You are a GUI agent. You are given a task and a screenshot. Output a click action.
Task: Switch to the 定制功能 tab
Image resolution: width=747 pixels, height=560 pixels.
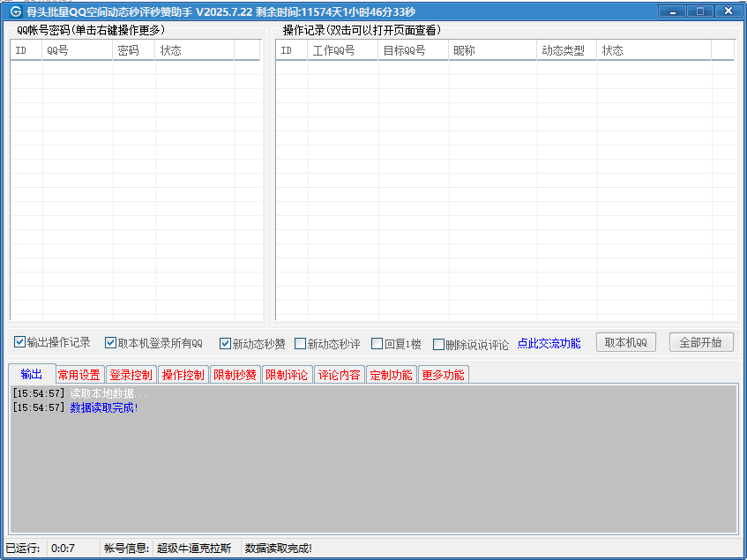click(391, 375)
